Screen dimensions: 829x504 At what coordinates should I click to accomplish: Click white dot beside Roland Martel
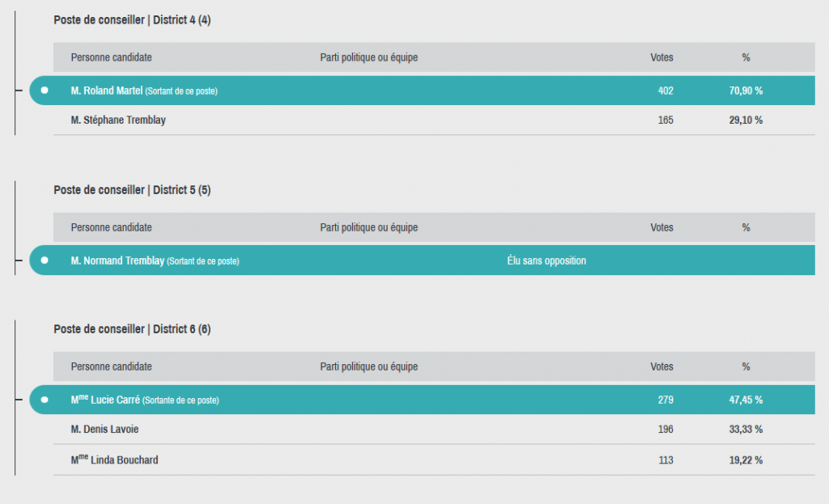(45, 91)
